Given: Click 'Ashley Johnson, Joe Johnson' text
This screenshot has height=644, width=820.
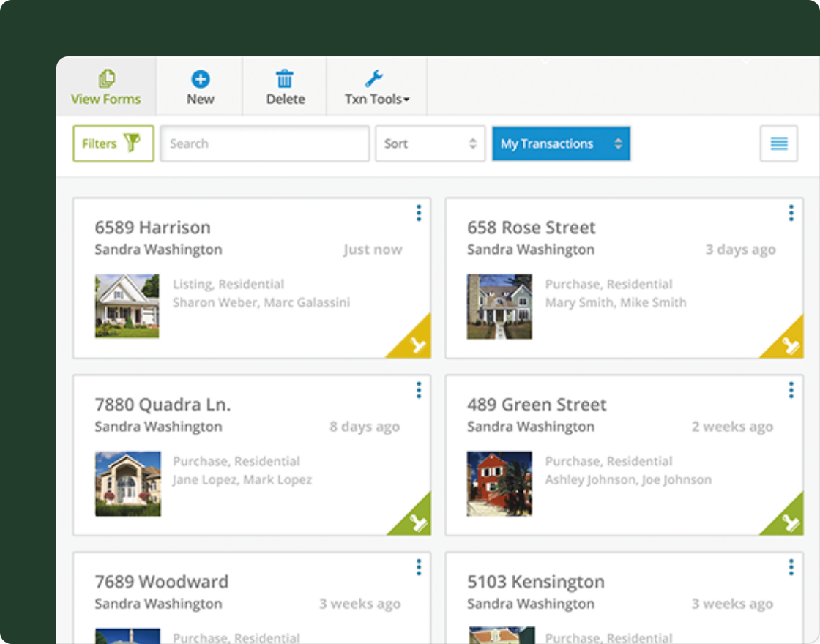Looking at the screenshot, I should coord(629,480).
